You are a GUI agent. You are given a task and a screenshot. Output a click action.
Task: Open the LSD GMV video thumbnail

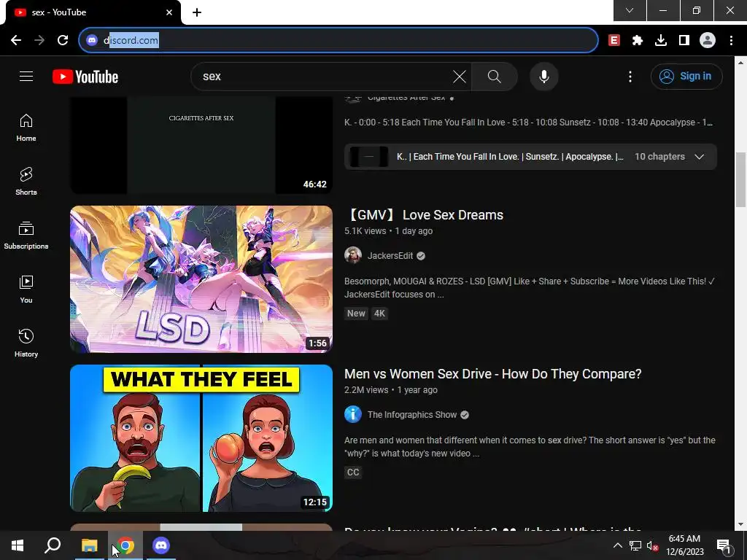201,279
